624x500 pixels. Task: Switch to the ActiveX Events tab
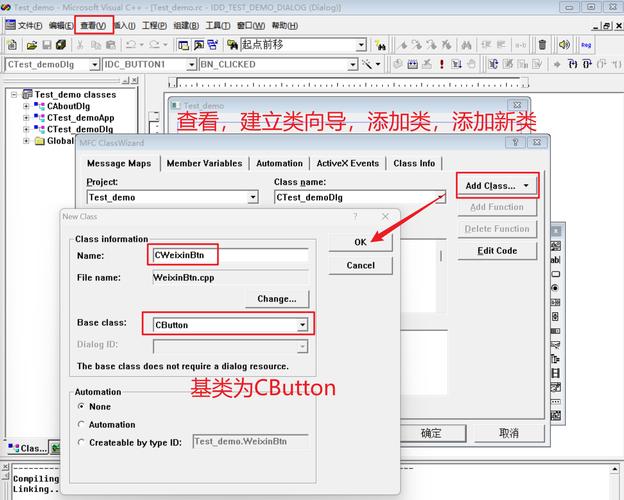[347, 164]
